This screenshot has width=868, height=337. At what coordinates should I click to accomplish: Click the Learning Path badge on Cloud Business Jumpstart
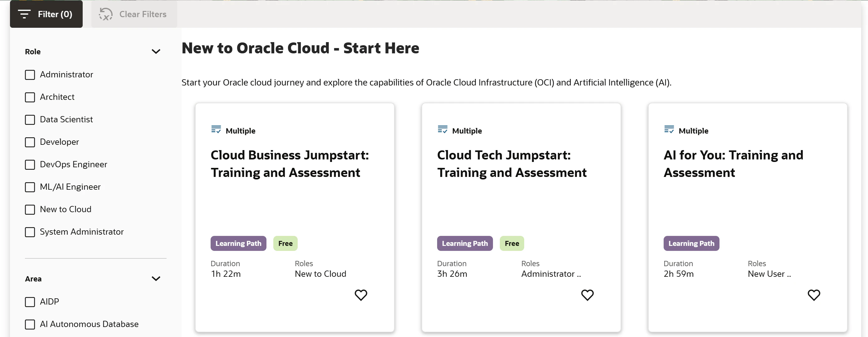pyautogui.click(x=238, y=243)
